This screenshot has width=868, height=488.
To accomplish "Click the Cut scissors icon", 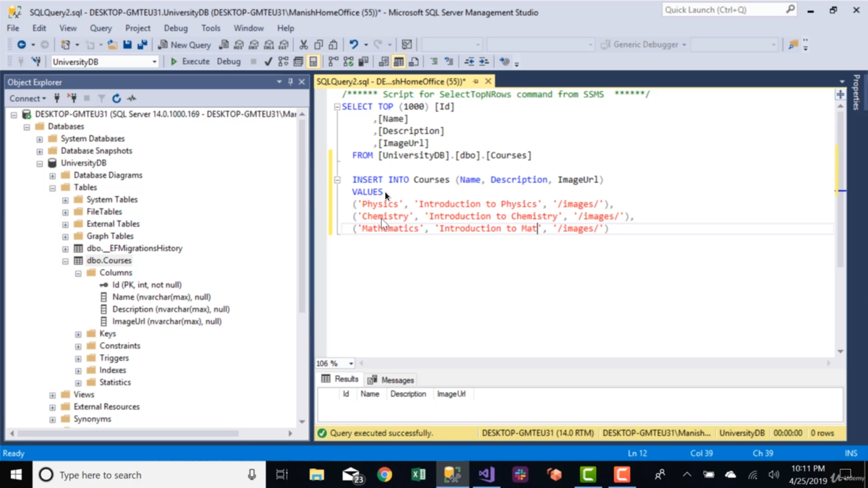I will [x=303, y=45].
